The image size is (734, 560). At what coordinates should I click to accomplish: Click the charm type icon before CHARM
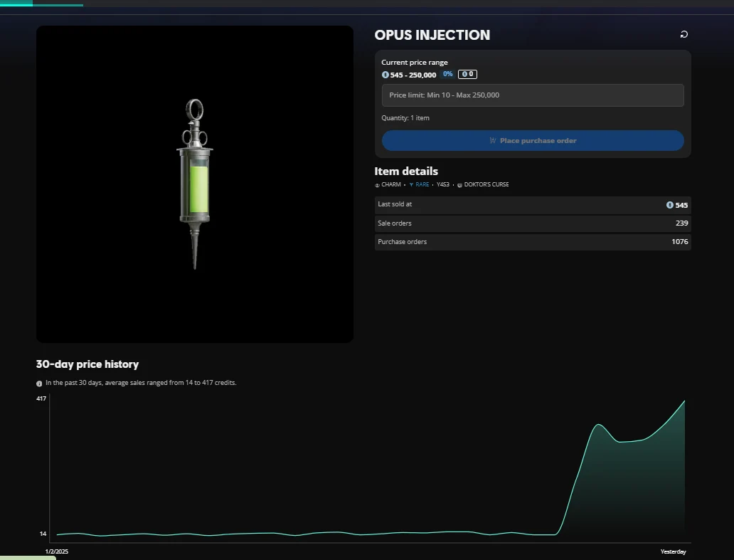pos(377,185)
